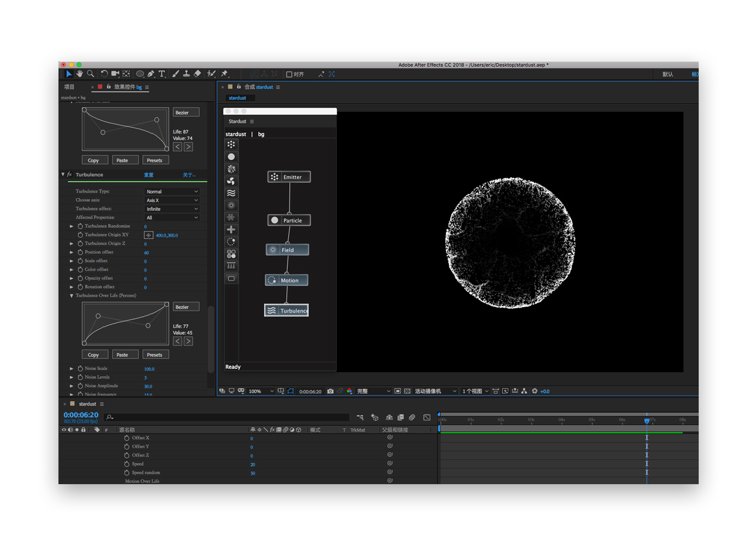The height and width of the screenshot is (545, 756).
Task: Toggle stopwatch for Position offset
Action: pos(80,252)
